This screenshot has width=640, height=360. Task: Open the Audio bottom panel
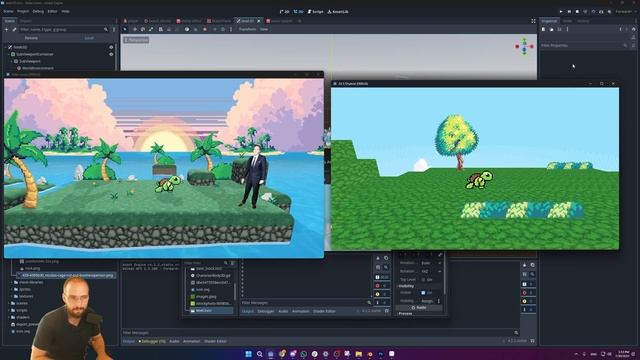(174, 341)
